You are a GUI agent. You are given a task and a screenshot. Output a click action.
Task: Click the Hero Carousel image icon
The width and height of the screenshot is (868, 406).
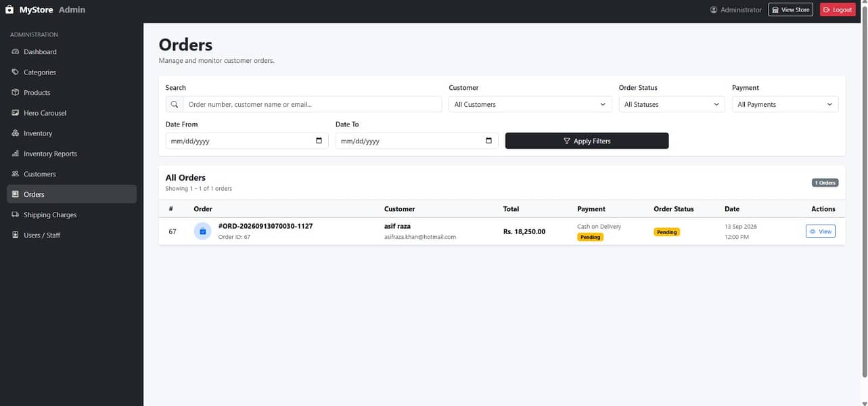pyautogui.click(x=16, y=113)
